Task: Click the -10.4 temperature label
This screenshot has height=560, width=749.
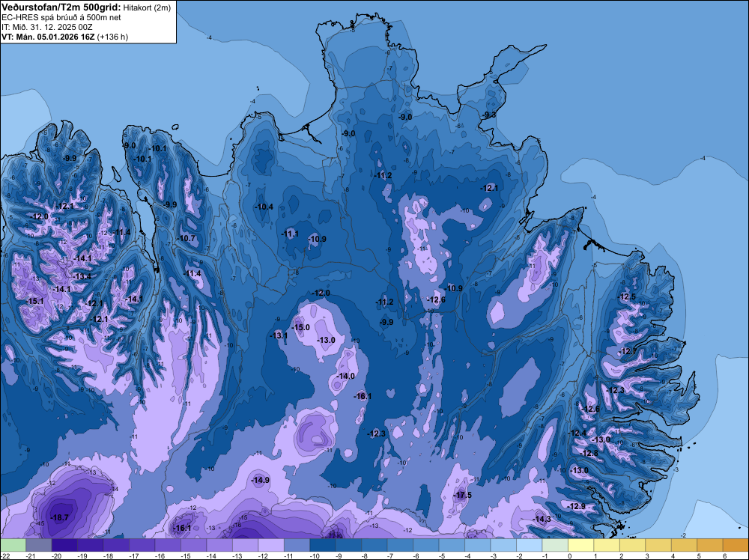Action: pos(264,207)
